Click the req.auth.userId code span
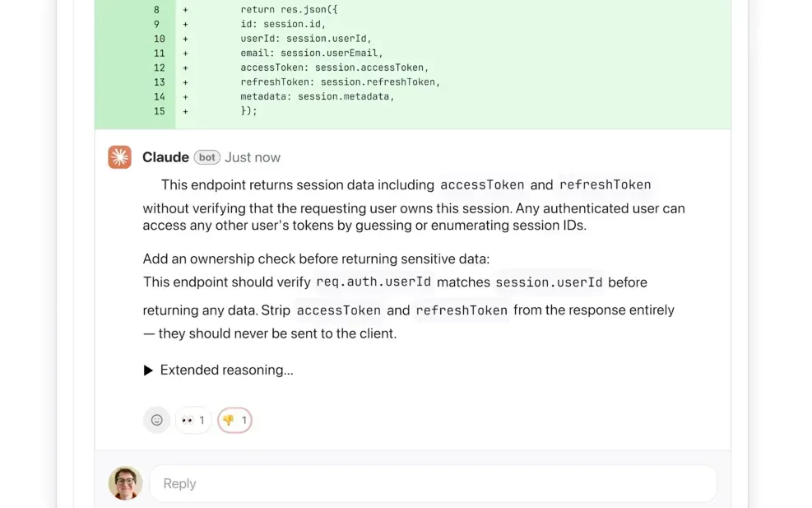Viewport: 812px width, 508px height. coord(374,282)
